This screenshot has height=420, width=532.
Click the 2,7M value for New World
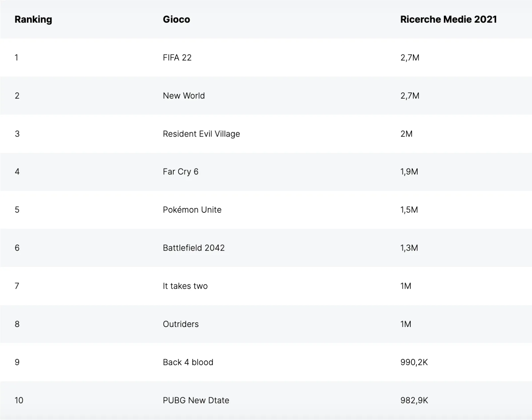[x=410, y=96]
